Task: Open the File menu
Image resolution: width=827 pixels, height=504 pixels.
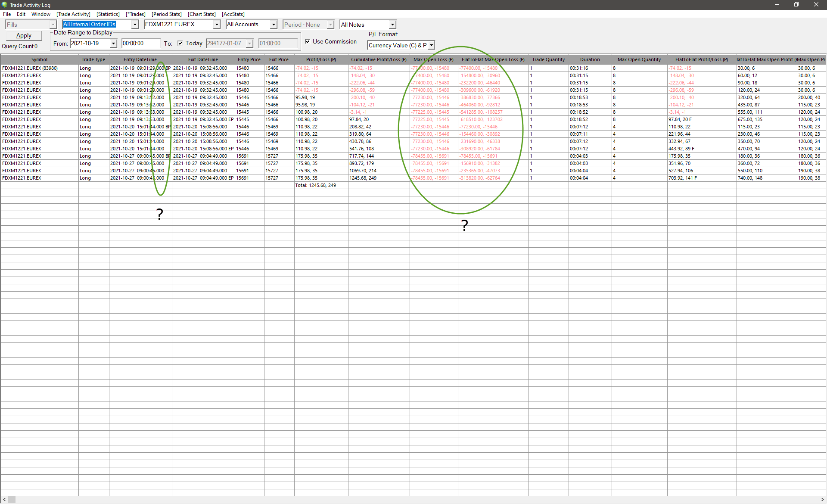Action: point(7,14)
